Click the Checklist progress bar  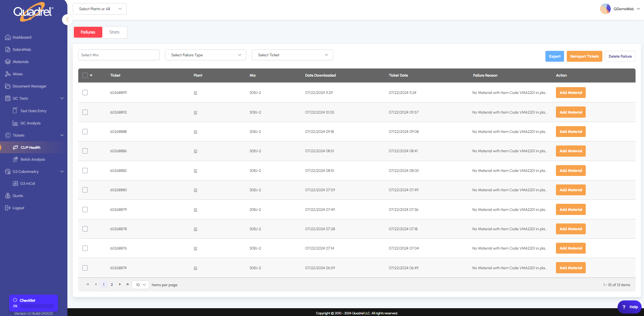pyautogui.click(x=37, y=306)
